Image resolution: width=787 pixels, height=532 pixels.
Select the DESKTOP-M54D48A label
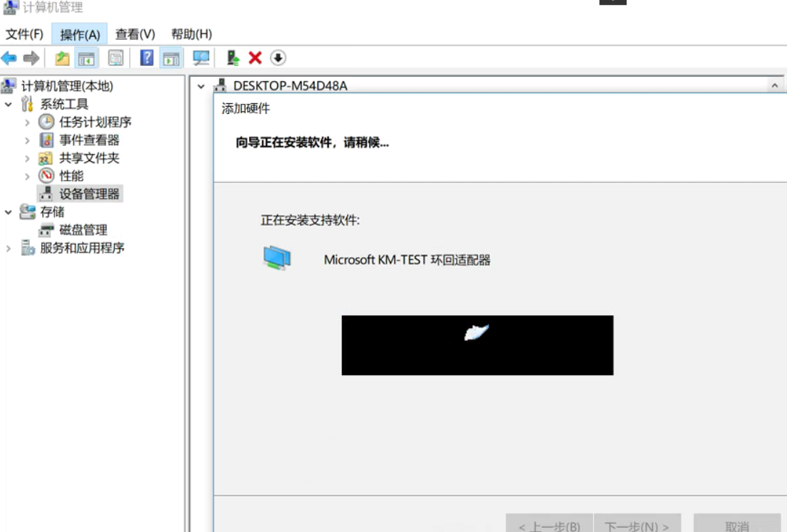pyautogui.click(x=290, y=86)
